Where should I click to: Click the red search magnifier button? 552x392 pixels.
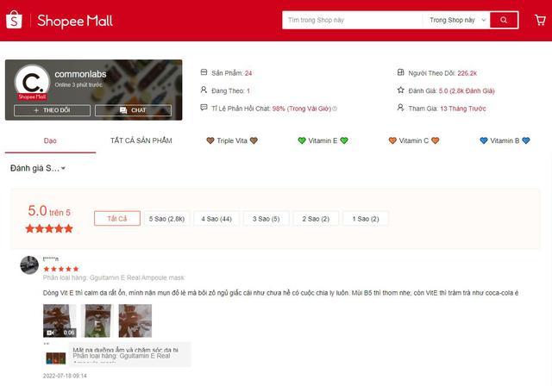[504, 20]
